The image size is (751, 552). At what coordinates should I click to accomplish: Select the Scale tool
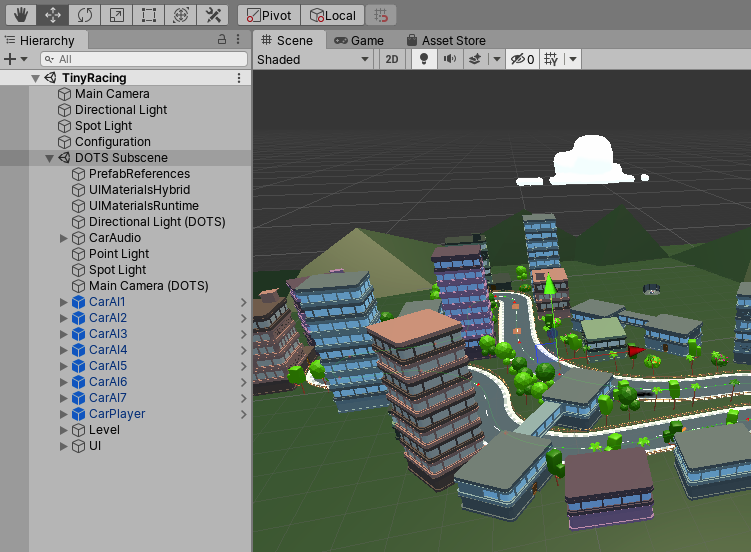coord(117,15)
